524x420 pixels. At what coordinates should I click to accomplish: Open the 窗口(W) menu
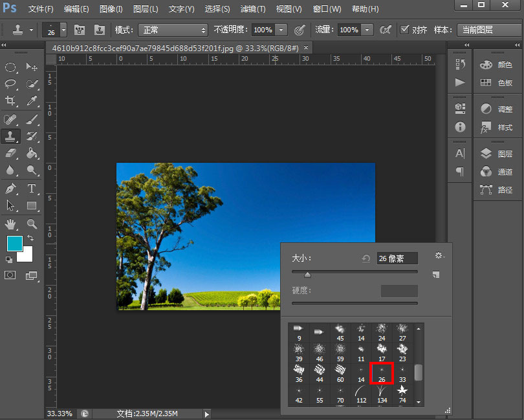pyautogui.click(x=327, y=9)
